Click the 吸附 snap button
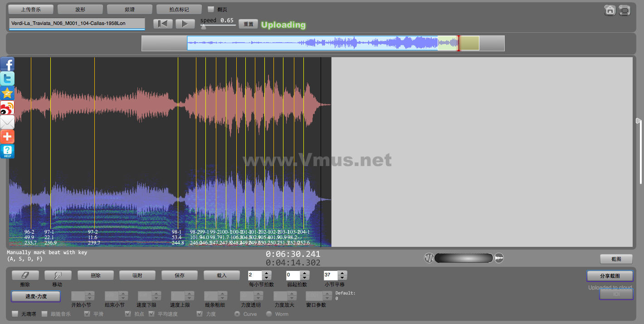This screenshot has height=324, width=644. (x=137, y=275)
